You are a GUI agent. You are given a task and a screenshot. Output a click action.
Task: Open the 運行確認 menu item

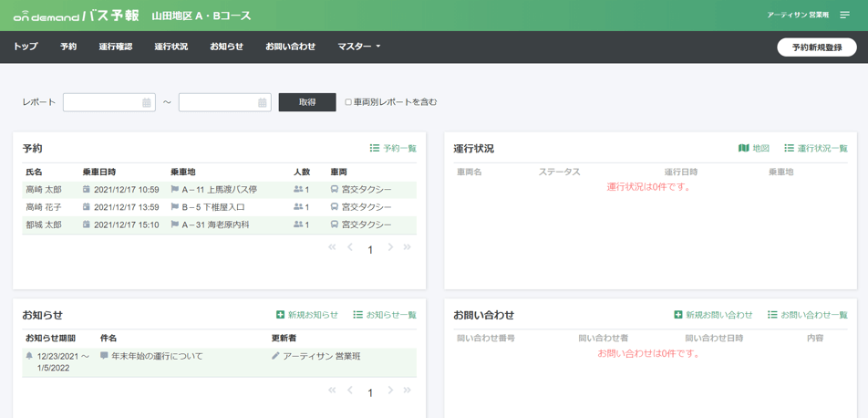(116, 47)
